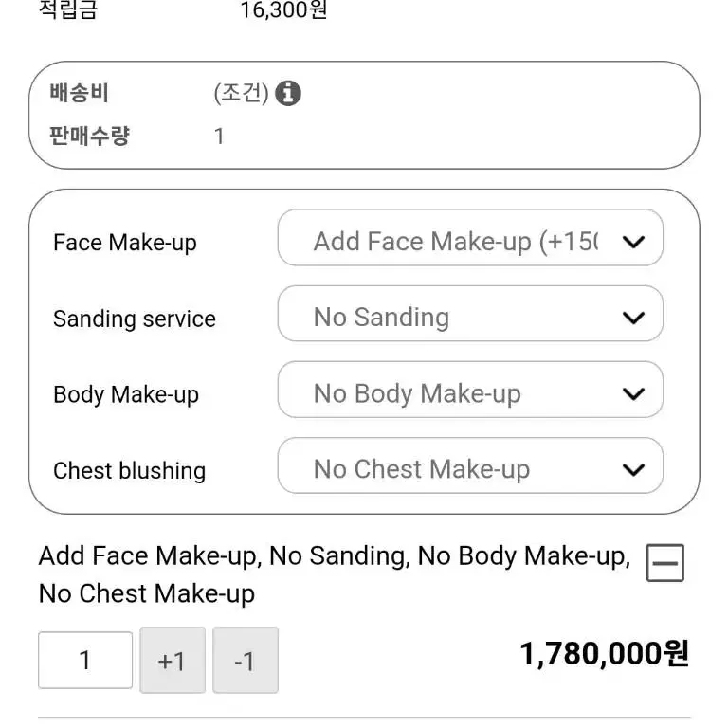Click the 1,780,000원 total price
This screenshot has width=728, height=728.
tap(605, 654)
